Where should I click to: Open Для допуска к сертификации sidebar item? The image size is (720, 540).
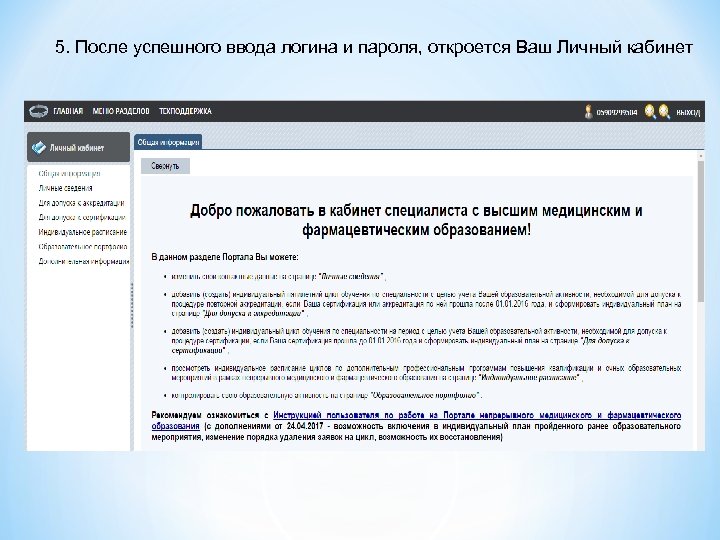82,217
